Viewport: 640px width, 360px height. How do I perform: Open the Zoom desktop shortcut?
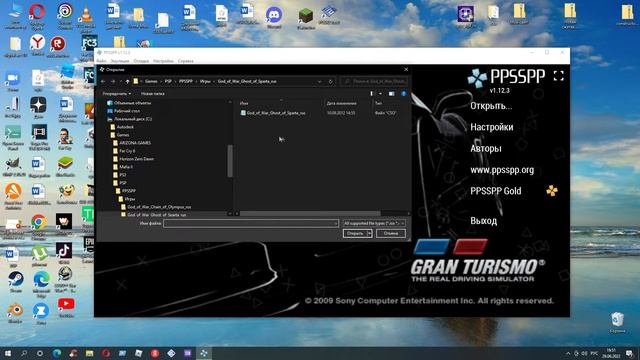(x=13, y=78)
